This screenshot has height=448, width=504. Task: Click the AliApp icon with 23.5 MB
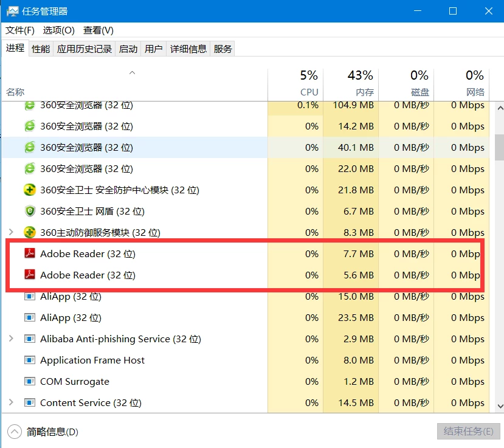click(x=30, y=317)
